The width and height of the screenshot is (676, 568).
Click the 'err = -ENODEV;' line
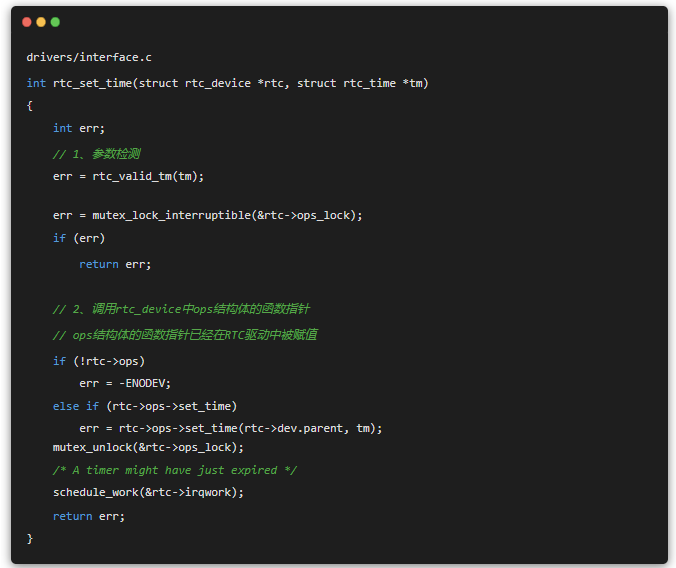coord(125,383)
